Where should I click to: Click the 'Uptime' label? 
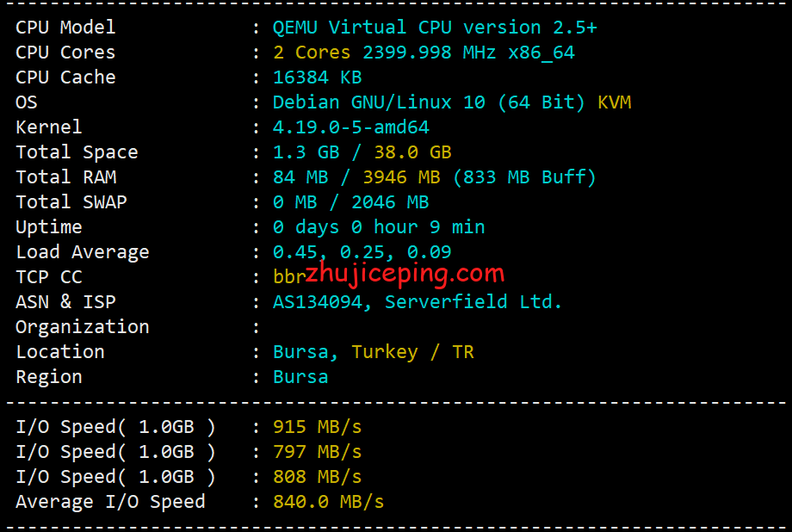tap(49, 227)
